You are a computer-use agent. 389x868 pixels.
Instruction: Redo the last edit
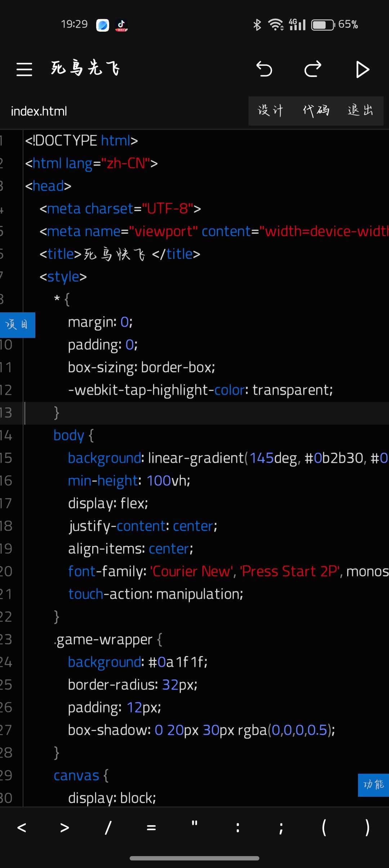313,69
